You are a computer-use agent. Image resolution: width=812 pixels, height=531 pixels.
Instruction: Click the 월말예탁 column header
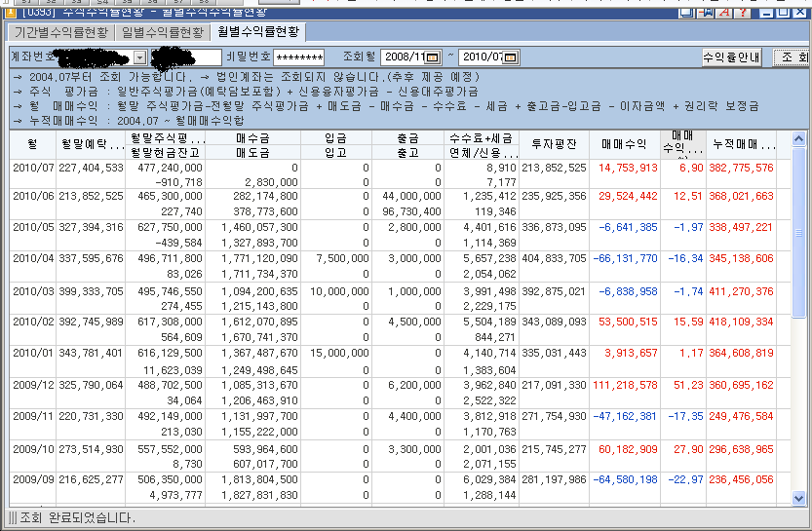pyautogui.click(x=91, y=145)
